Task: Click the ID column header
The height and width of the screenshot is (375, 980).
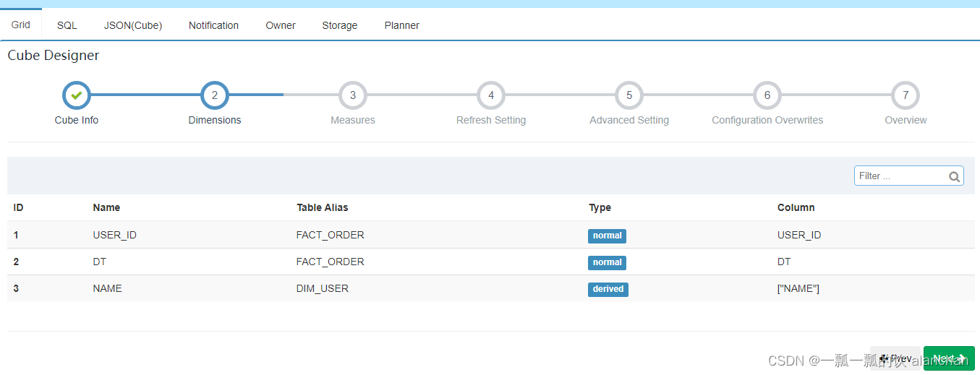Action: (19, 207)
